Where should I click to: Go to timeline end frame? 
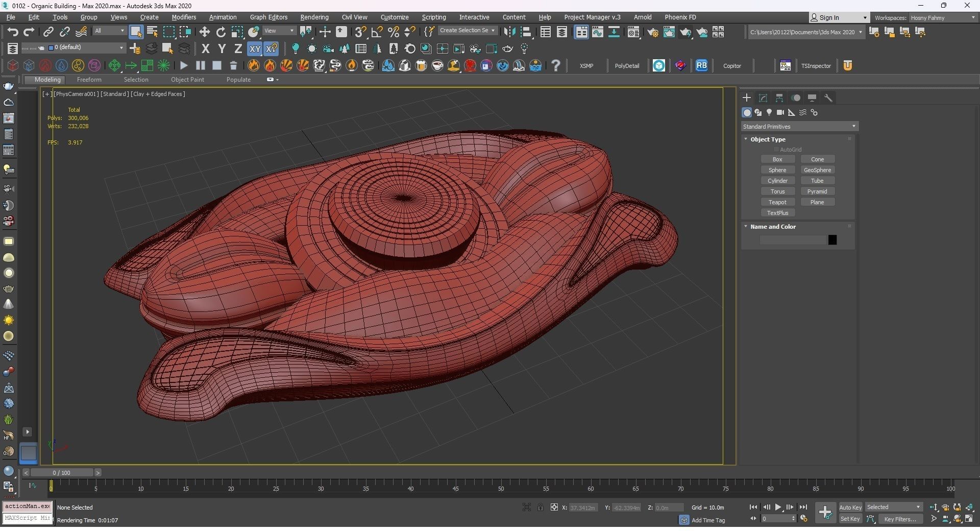tap(803, 507)
